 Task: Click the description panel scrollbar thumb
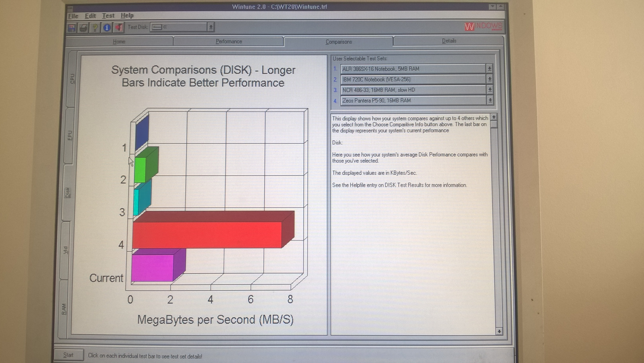494,124
